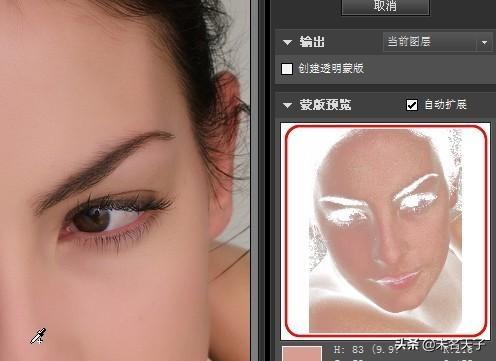The image size is (496, 361).
Task: Collapse the 输出 section triangle
Action: click(x=287, y=43)
